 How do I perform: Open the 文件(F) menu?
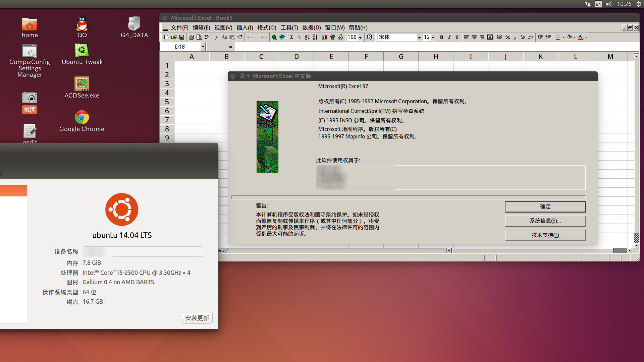click(179, 27)
